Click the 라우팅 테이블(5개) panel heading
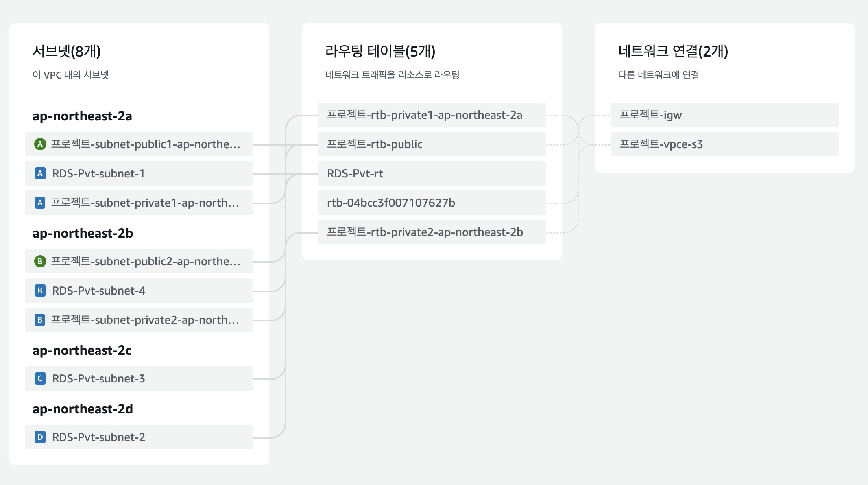868x485 pixels. coord(380,51)
